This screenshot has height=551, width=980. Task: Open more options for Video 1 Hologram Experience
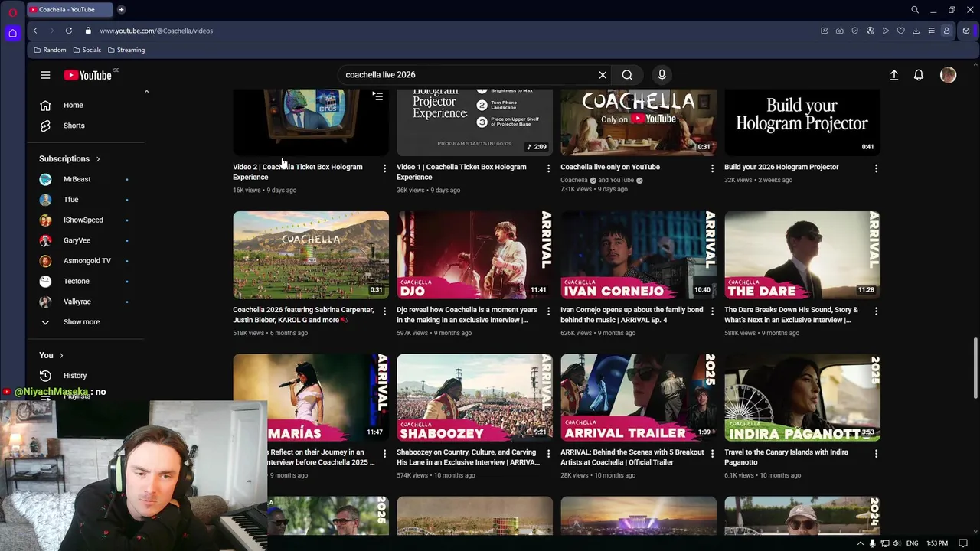548,168
